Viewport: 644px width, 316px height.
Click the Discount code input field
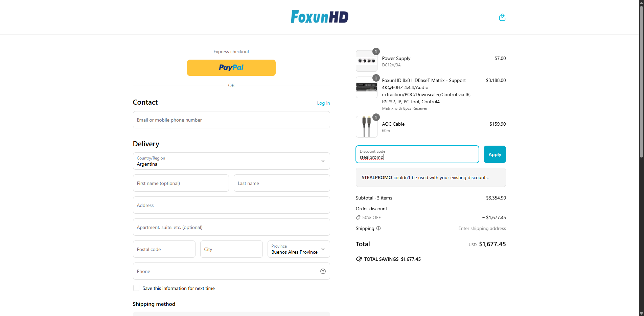(417, 154)
